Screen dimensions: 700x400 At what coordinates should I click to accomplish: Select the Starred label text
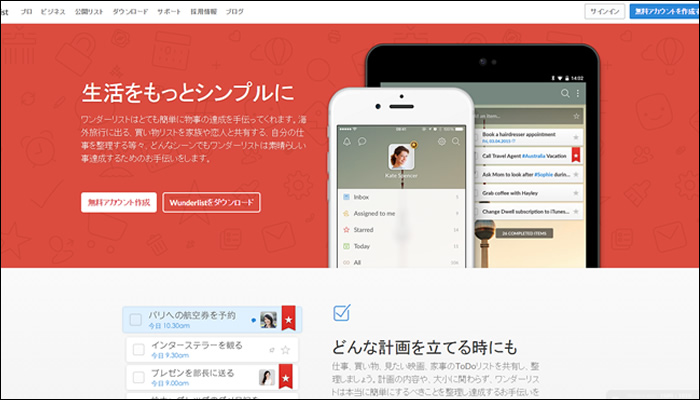point(363,229)
